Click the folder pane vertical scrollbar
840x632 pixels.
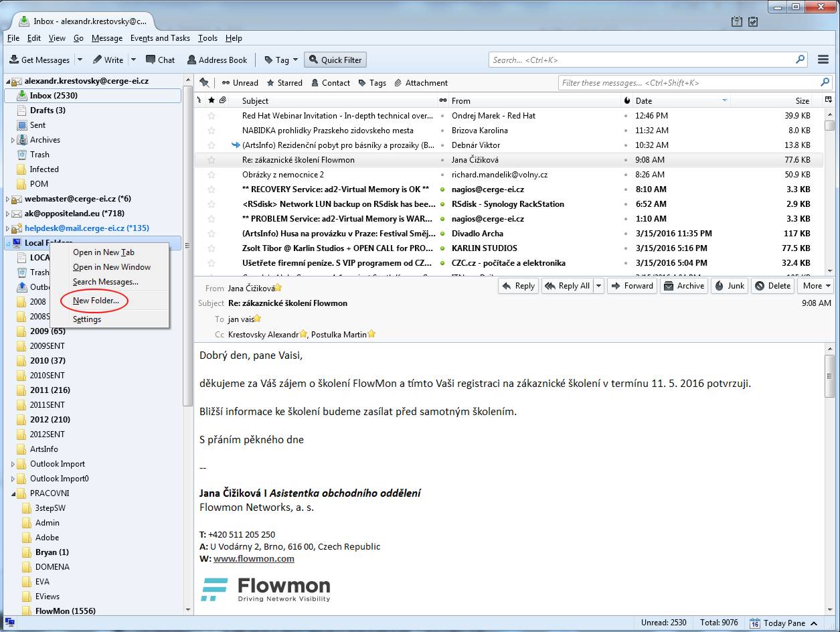click(187, 268)
